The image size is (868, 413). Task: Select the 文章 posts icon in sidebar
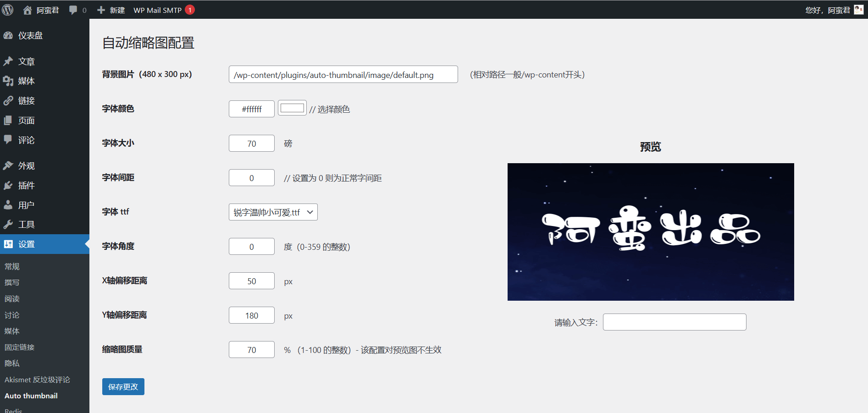coord(9,61)
